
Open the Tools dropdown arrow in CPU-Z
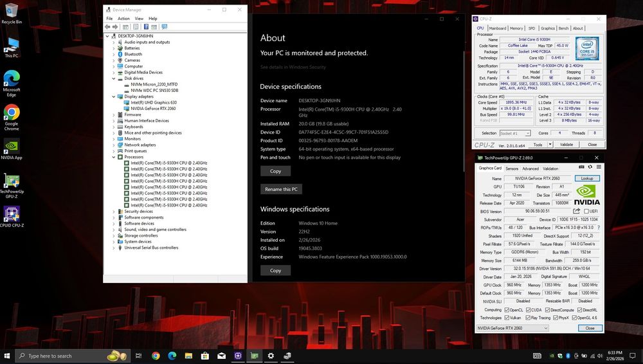pyautogui.click(x=550, y=145)
